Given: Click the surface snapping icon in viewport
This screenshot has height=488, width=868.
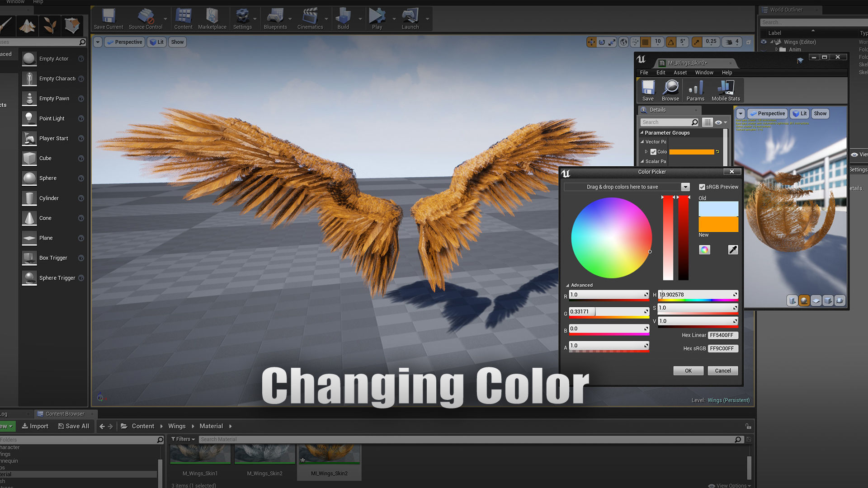Looking at the screenshot, I should point(635,42).
